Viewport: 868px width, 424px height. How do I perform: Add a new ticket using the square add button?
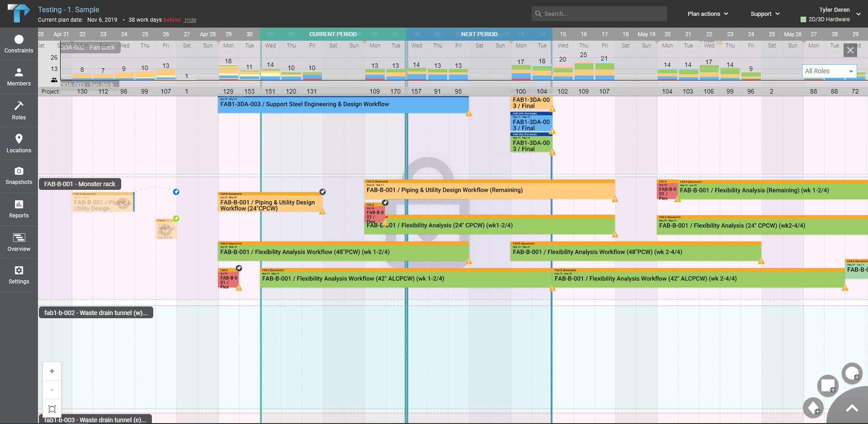[x=827, y=386]
